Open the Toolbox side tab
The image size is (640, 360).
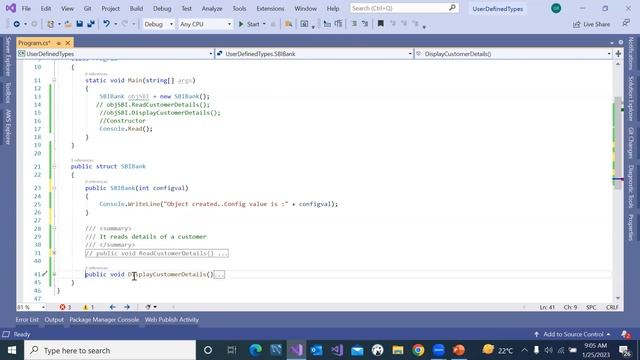(x=8, y=93)
